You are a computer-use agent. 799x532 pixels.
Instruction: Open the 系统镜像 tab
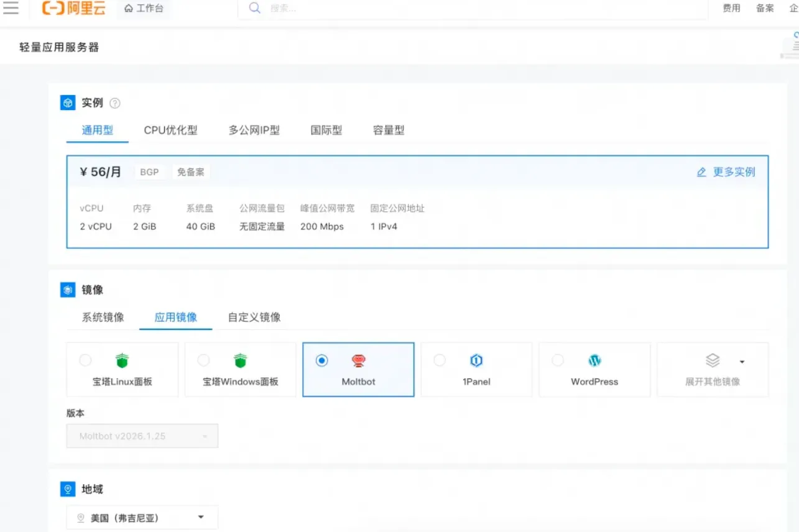[103, 318]
